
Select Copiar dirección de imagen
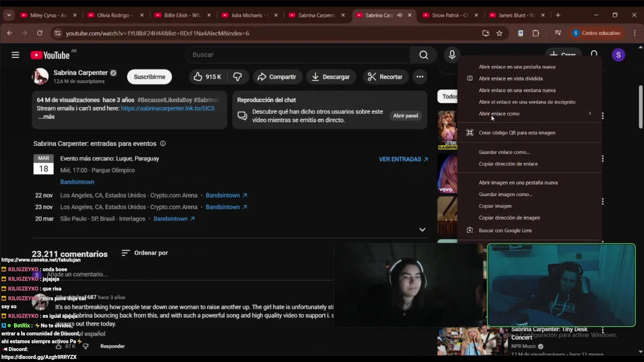tap(529, 218)
